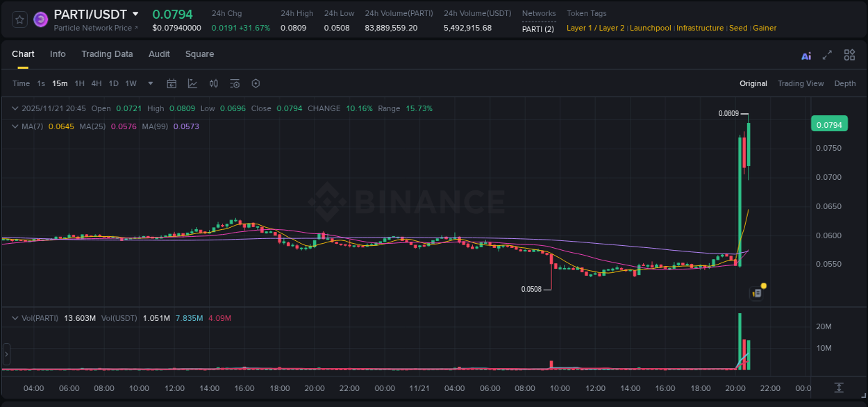
Task: Open the jump-to-date calendar icon
Action: coord(172,83)
